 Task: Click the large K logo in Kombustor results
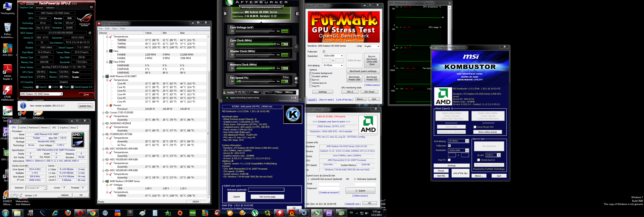pyautogui.click(x=293, y=114)
